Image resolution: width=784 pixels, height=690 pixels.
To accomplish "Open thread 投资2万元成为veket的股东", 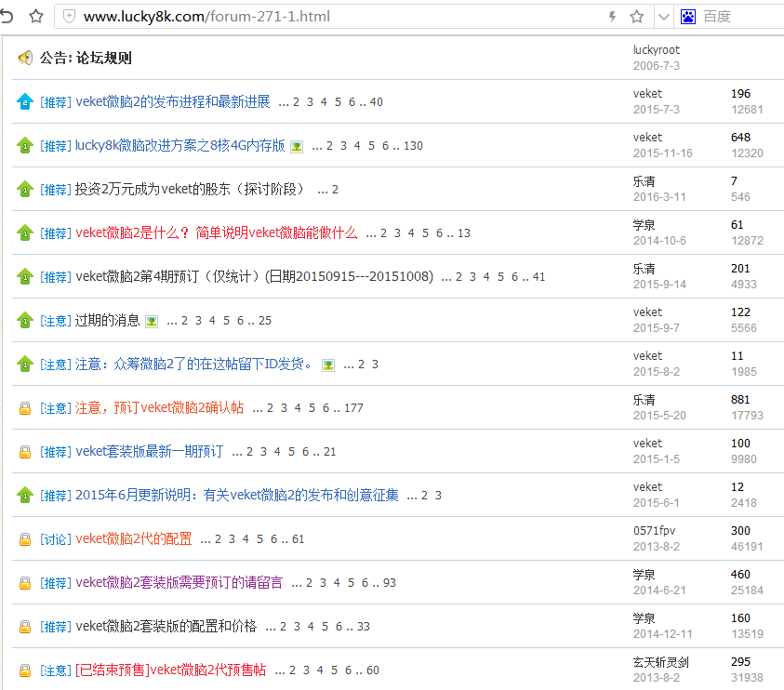I will click(190, 189).
